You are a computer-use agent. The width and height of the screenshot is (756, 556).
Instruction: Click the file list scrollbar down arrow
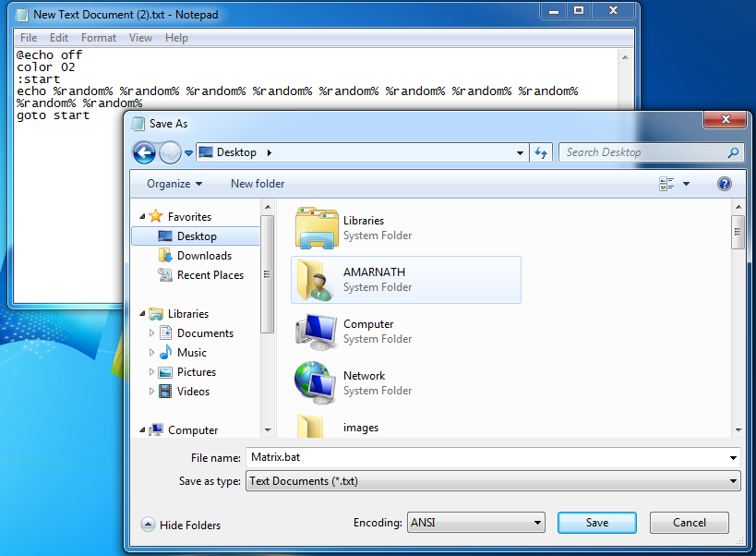[x=738, y=429]
